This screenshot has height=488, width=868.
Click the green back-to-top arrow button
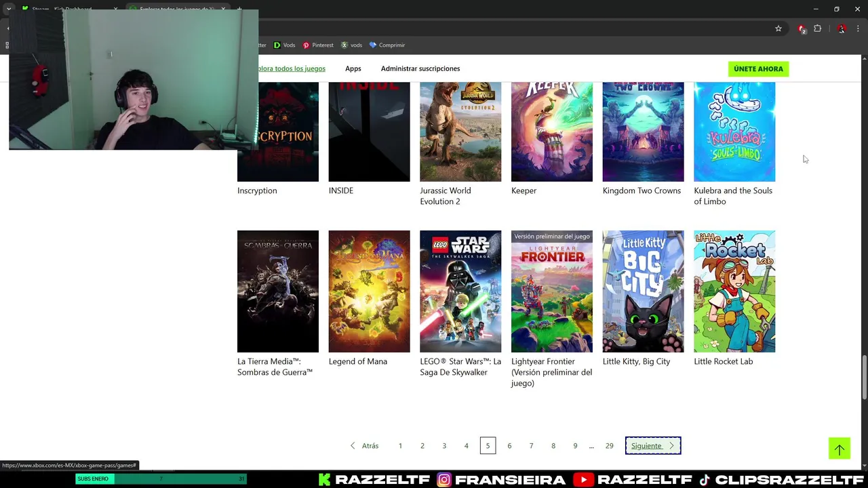coord(839,448)
